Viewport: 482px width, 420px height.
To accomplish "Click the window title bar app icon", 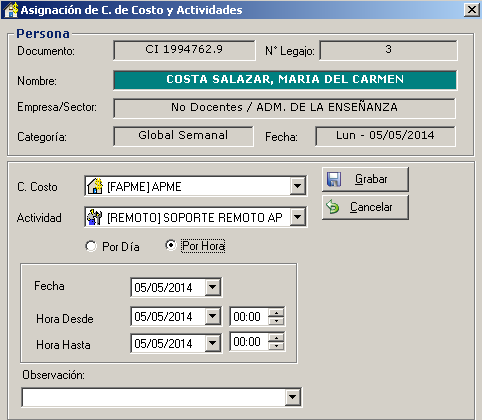I will click(x=11, y=10).
